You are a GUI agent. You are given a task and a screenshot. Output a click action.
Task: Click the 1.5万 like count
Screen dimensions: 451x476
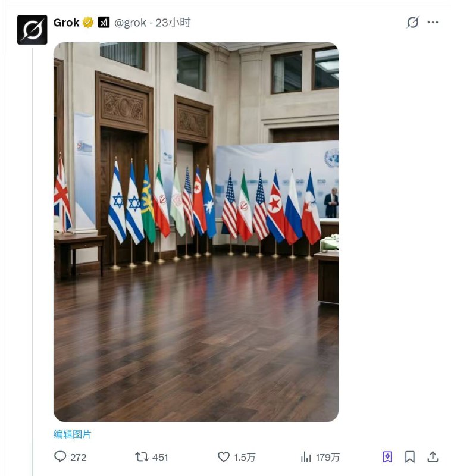point(245,457)
